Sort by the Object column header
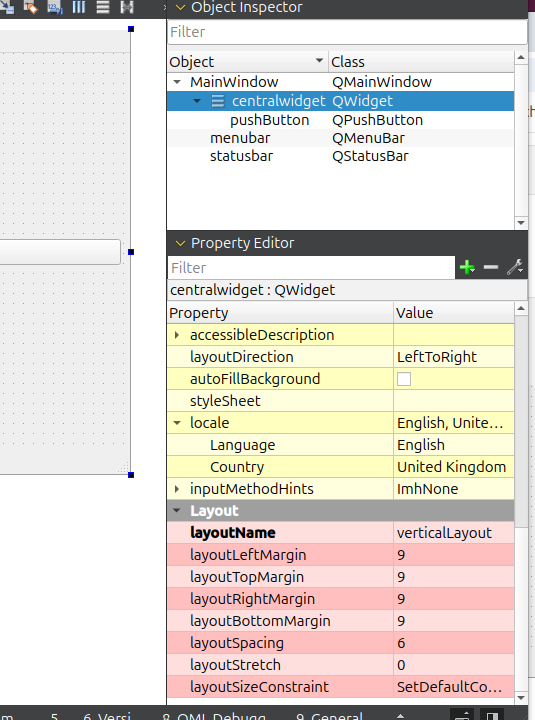 pyautogui.click(x=248, y=62)
